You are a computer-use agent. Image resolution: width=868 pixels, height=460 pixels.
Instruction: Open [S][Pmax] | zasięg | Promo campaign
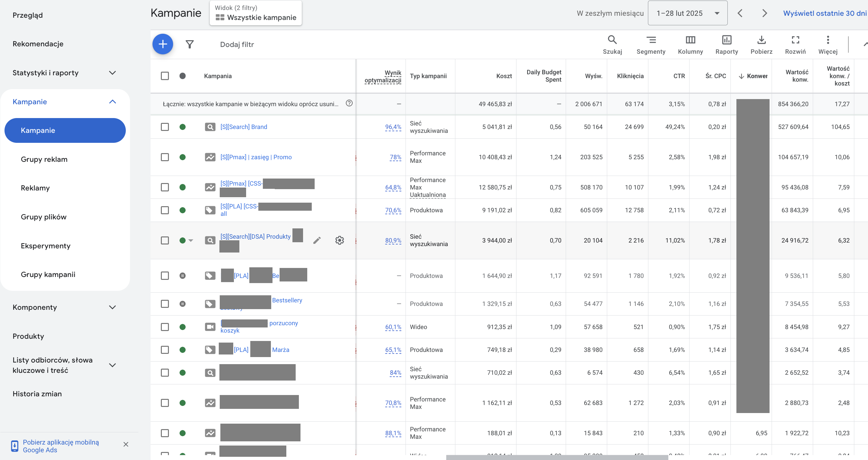(256, 157)
